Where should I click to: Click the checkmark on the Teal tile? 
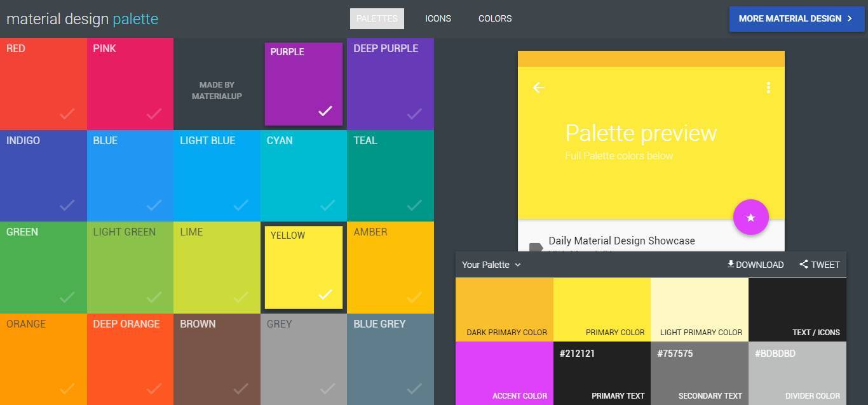tap(414, 205)
